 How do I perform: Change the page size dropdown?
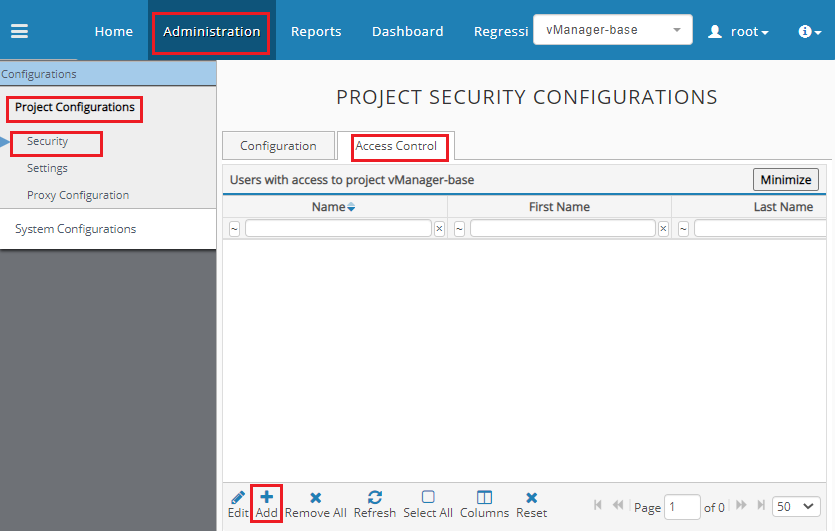(x=796, y=507)
